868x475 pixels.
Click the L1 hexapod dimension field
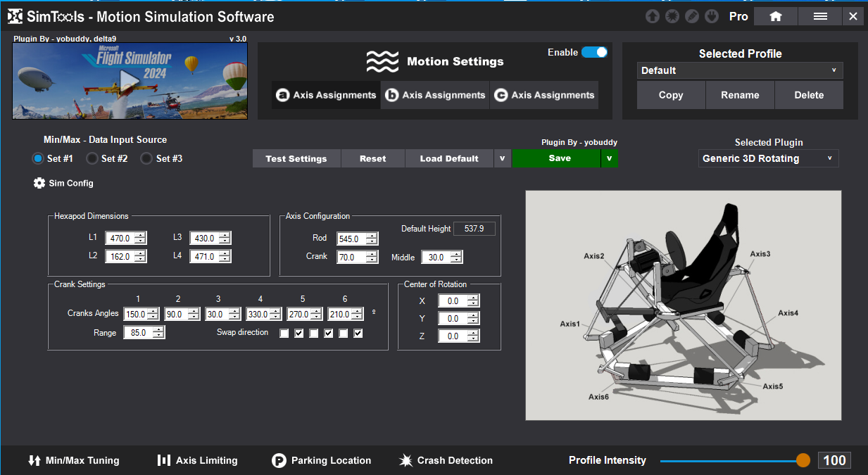coord(126,239)
